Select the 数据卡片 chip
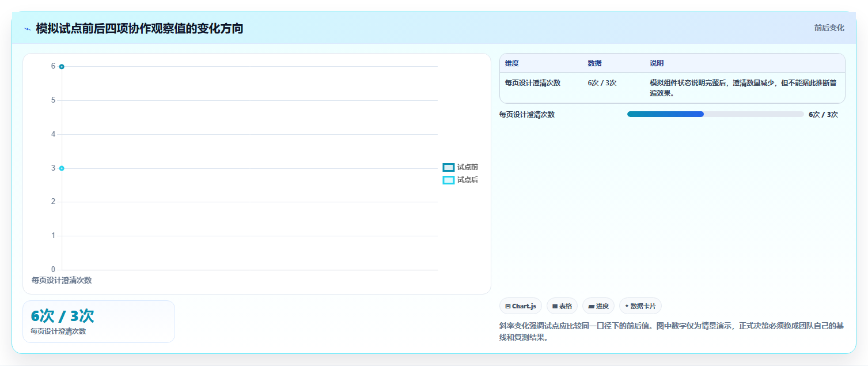 [640, 306]
